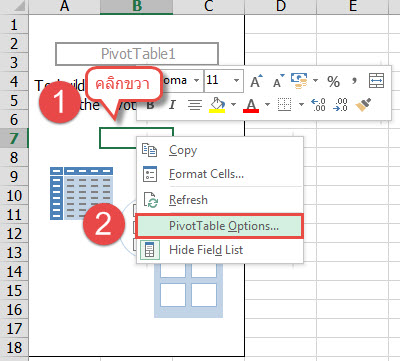The height and width of the screenshot is (361, 400).
Task: Click the blue table illustration thumbnail
Action: click(x=81, y=193)
